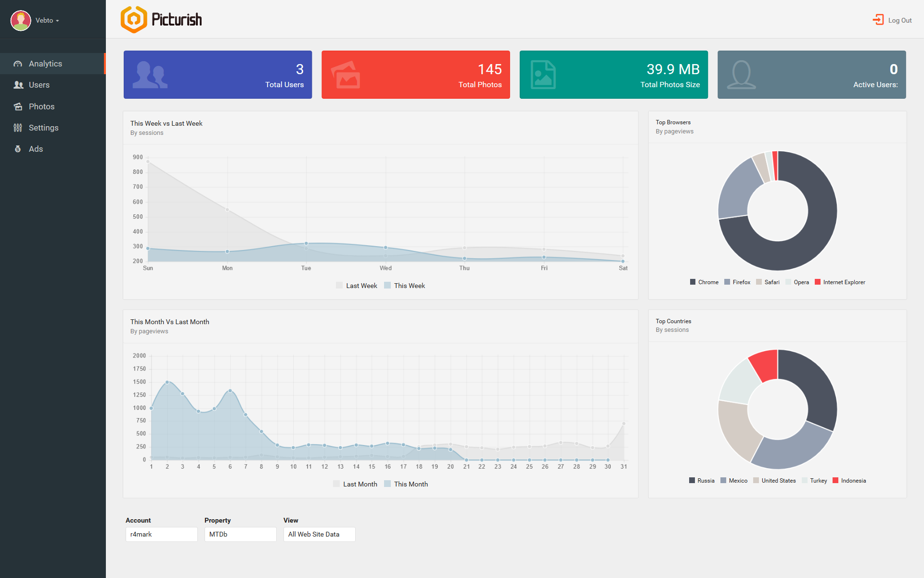This screenshot has width=924, height=578.
Task: Click the Picturish hexagon logo
Action: [x=133, y=20]
